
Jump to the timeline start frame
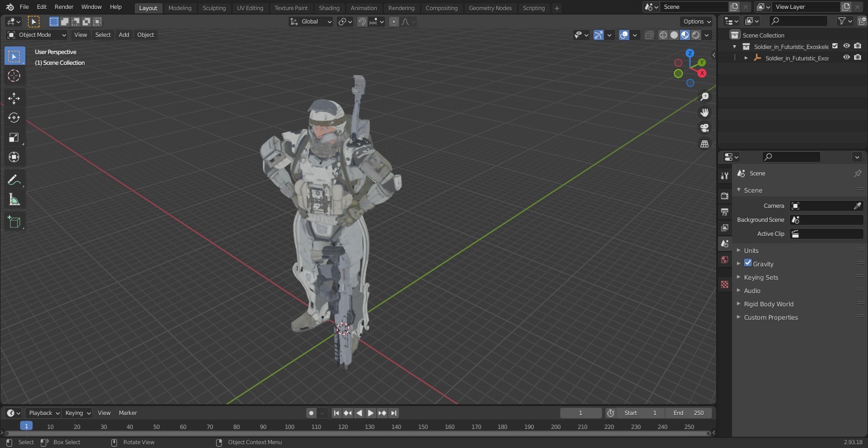tap(336, 413)
